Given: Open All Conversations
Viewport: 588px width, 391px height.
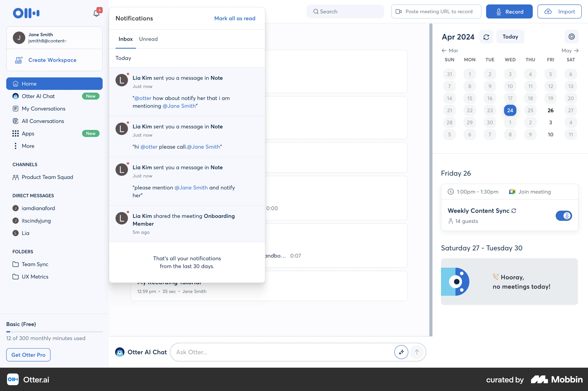Looking at the screenshot, I should 54,121.
